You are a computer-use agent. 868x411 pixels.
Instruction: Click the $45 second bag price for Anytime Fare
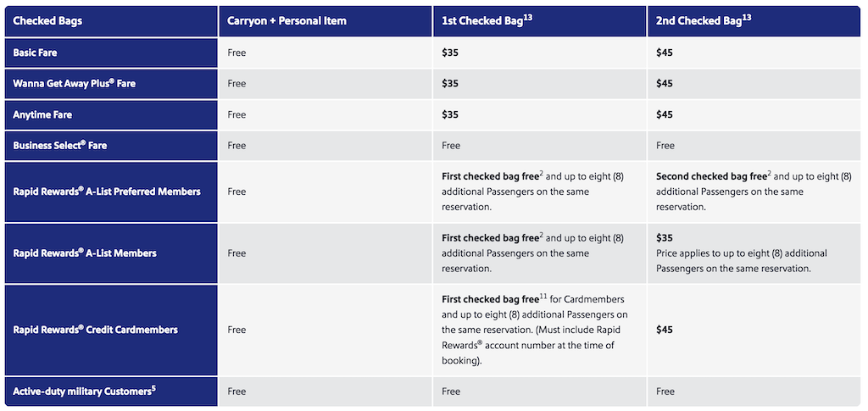point(665,115)
